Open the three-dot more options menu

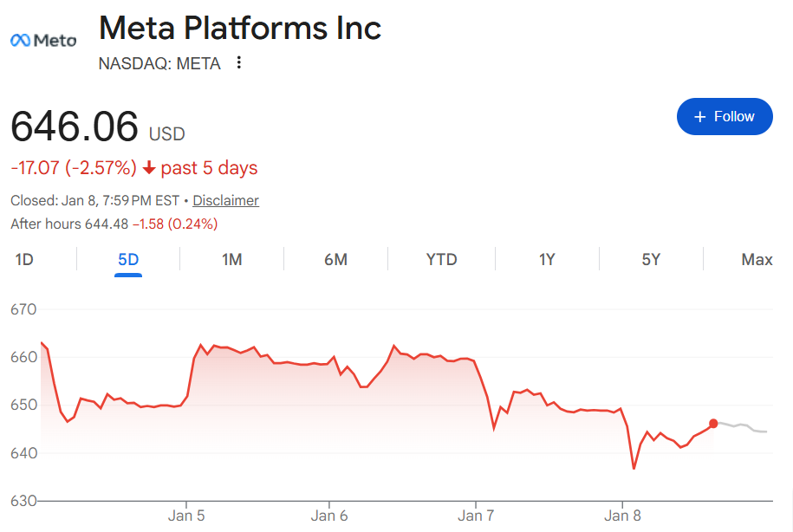point(239,63)
